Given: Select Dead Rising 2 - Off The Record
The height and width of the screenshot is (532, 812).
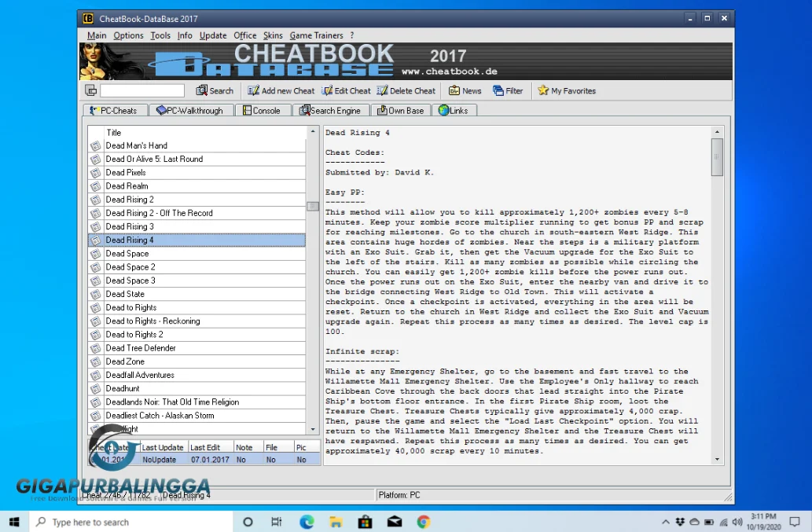Looking at the screenshot, I should 197,213.
